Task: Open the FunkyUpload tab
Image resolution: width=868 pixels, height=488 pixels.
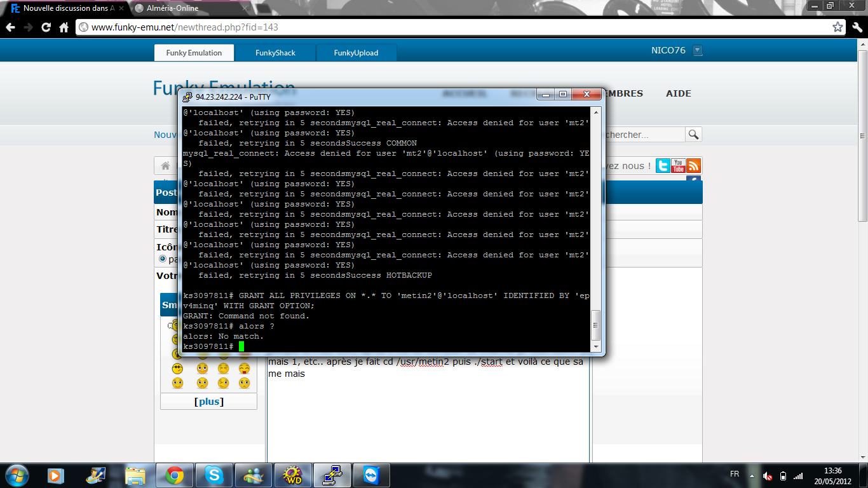Action: 356,53
